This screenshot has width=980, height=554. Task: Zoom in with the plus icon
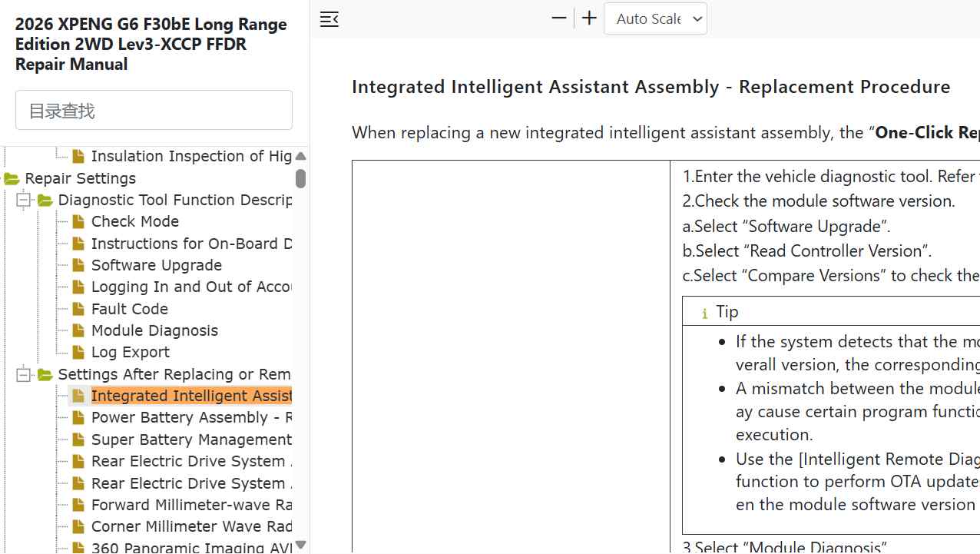point(589,18)
